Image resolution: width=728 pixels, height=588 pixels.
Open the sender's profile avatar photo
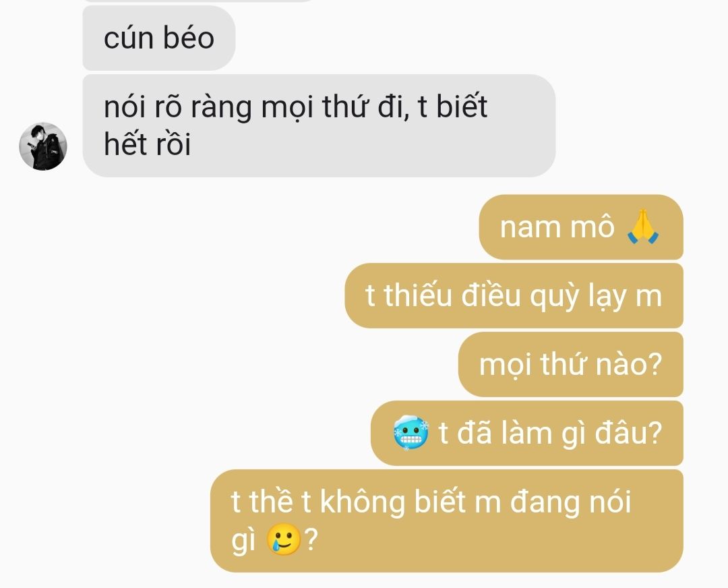click(42, 146)
